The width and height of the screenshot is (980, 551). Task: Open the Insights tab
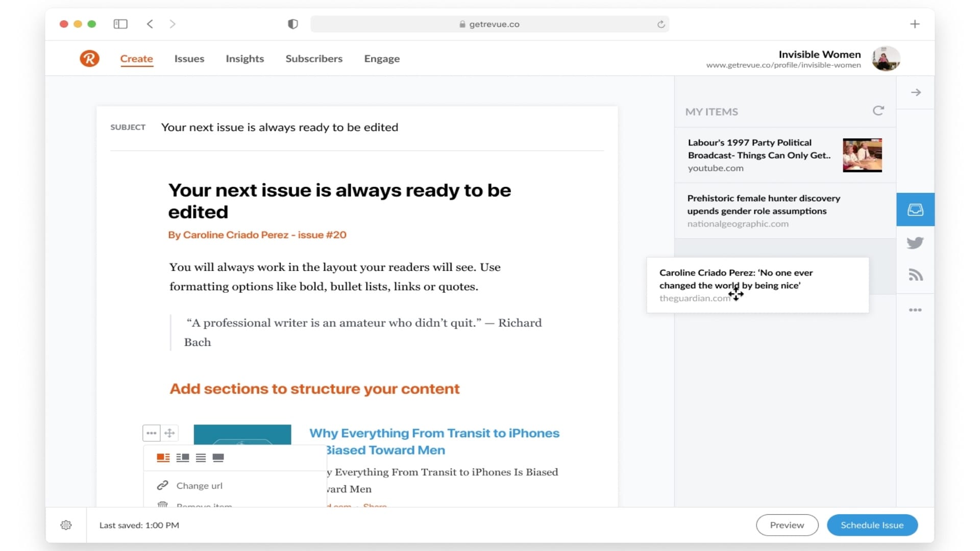click(245, 59)
